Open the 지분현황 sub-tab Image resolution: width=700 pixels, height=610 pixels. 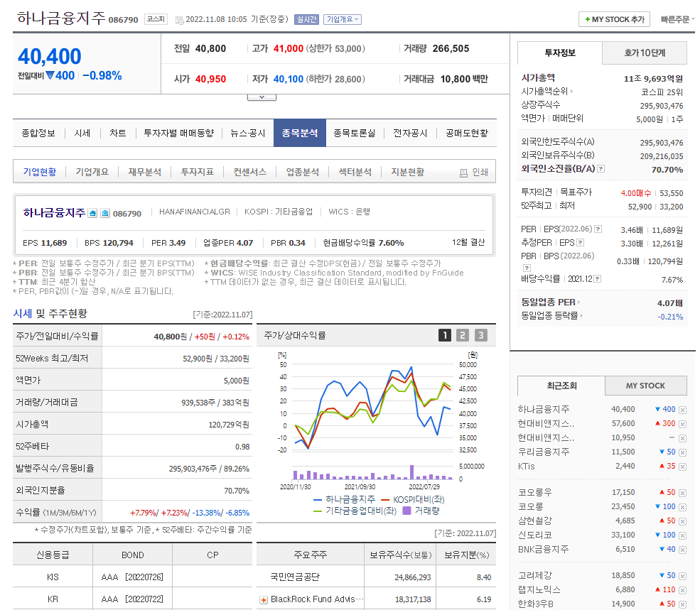[408, 172]
